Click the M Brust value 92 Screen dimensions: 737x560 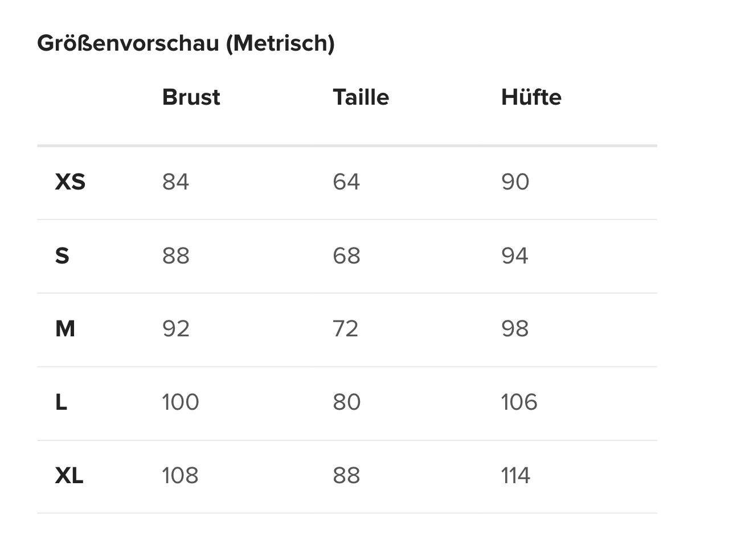(x=175, y=329)
